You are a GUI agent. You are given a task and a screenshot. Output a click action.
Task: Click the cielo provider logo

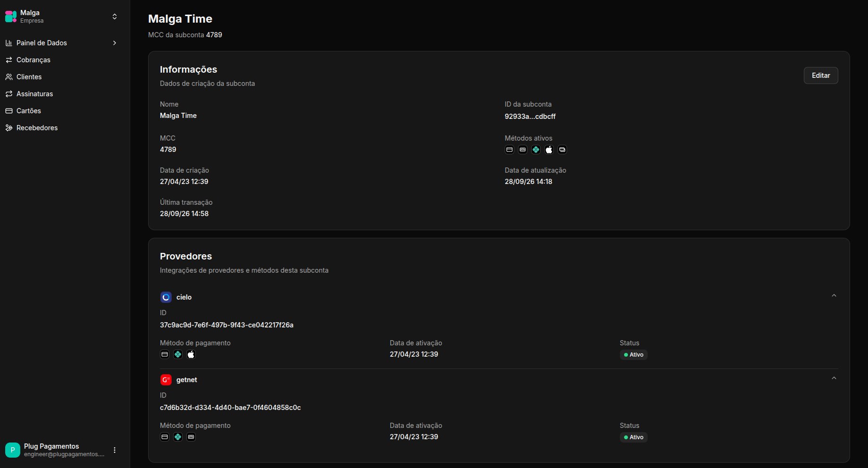[x=166, y=297]
